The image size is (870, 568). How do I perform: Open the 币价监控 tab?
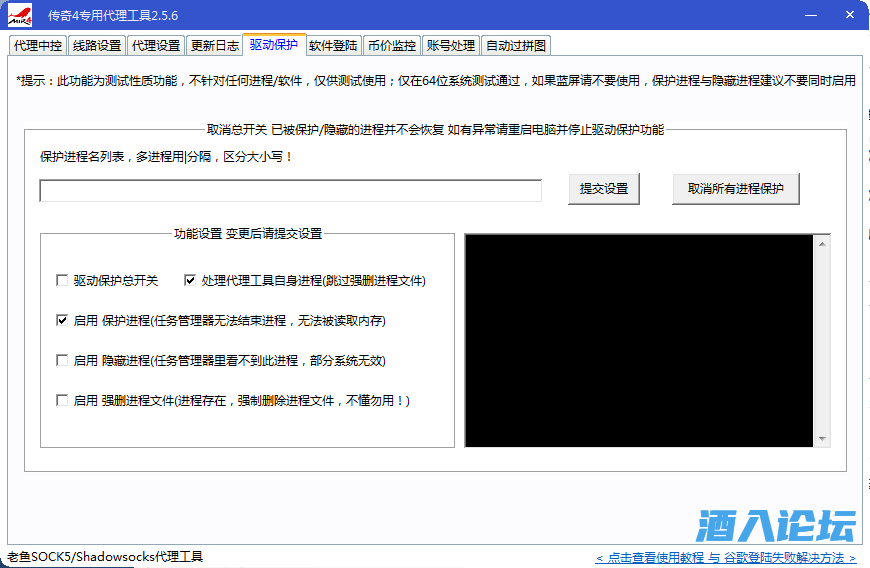tap(391, 46)
